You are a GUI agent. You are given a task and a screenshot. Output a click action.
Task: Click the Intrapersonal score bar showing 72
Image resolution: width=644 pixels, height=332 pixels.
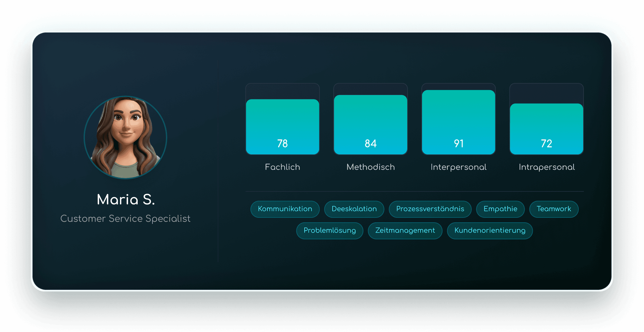546,129
